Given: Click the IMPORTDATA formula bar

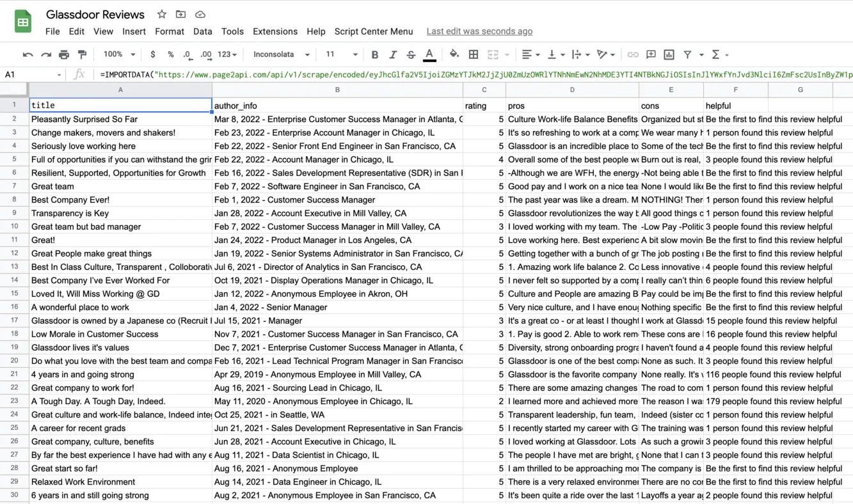Looking at the screenshot, I should click(476, 74).
